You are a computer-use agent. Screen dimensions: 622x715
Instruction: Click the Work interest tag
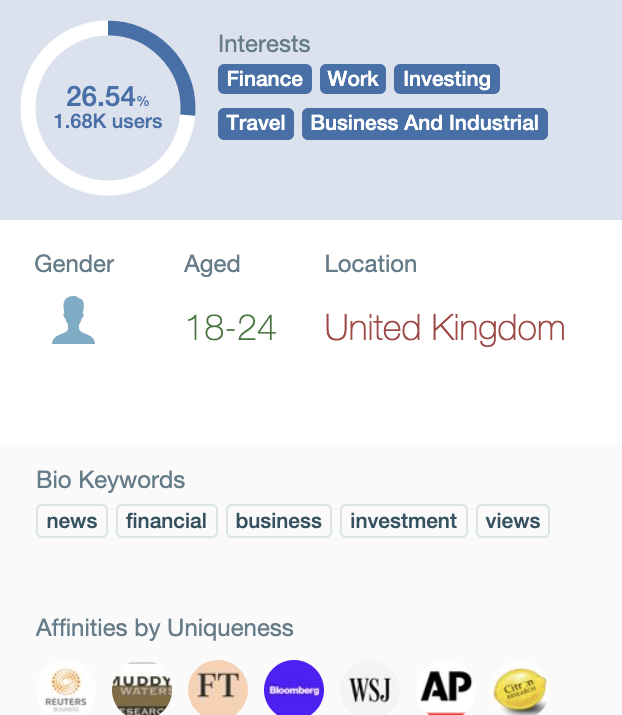[353, 79]
